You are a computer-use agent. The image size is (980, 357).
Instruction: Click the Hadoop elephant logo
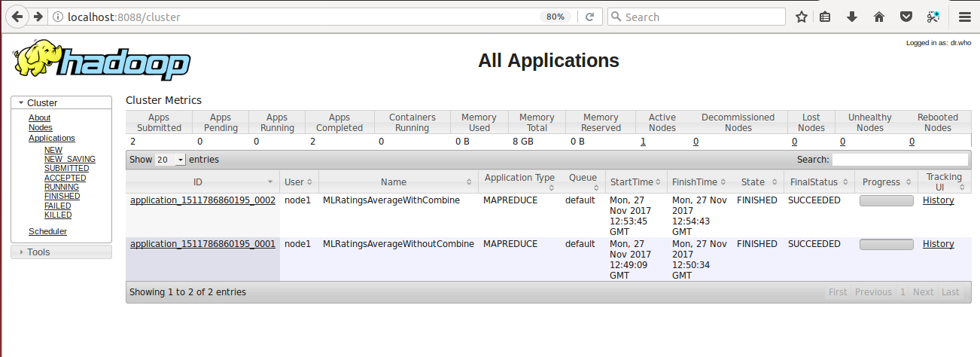pos(102,61)
